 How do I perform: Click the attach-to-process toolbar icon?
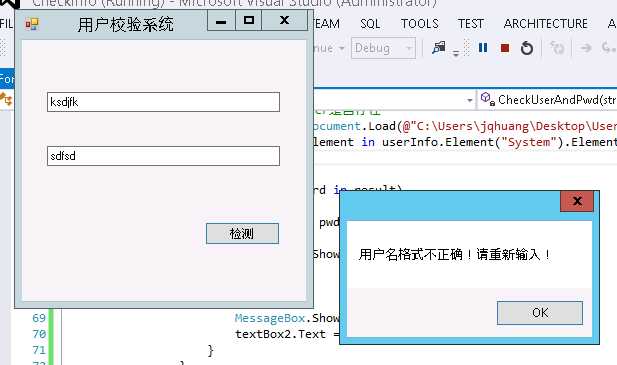(438, 48)
